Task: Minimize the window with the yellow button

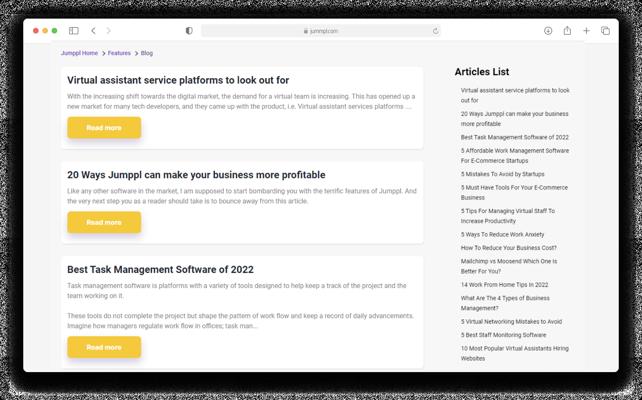Action: (45, 31)
